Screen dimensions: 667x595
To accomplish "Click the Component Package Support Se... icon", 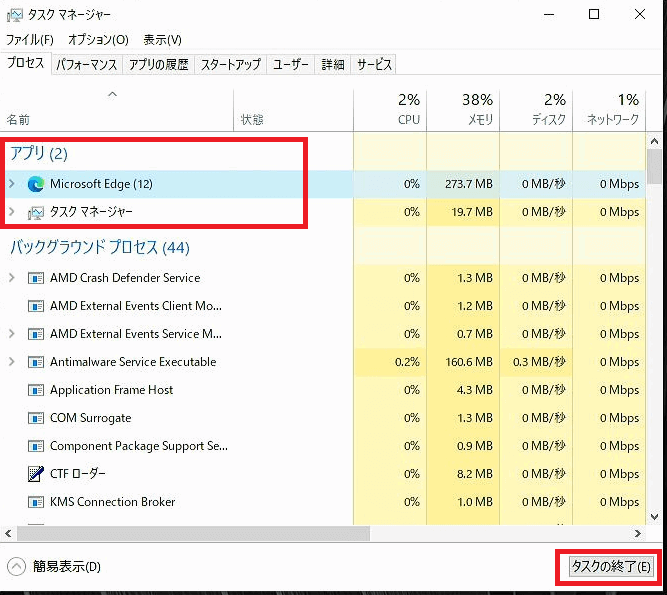I will tap(36, 447).
